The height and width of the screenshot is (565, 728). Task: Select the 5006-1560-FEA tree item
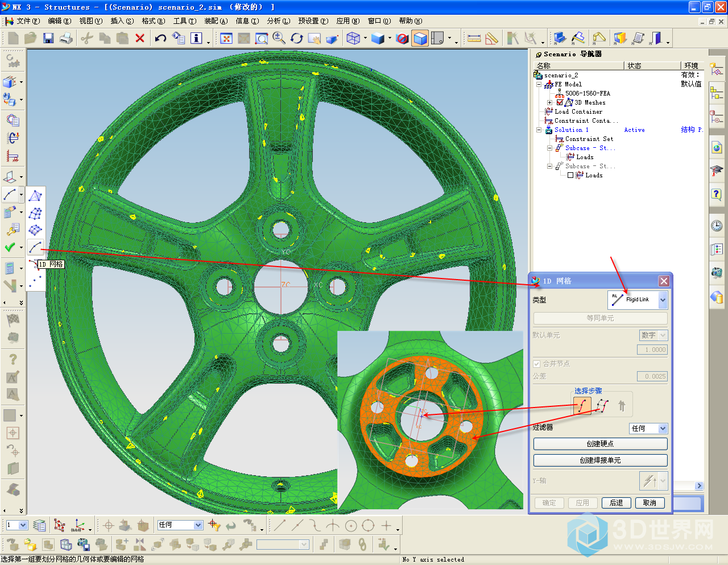click(588, 93)
